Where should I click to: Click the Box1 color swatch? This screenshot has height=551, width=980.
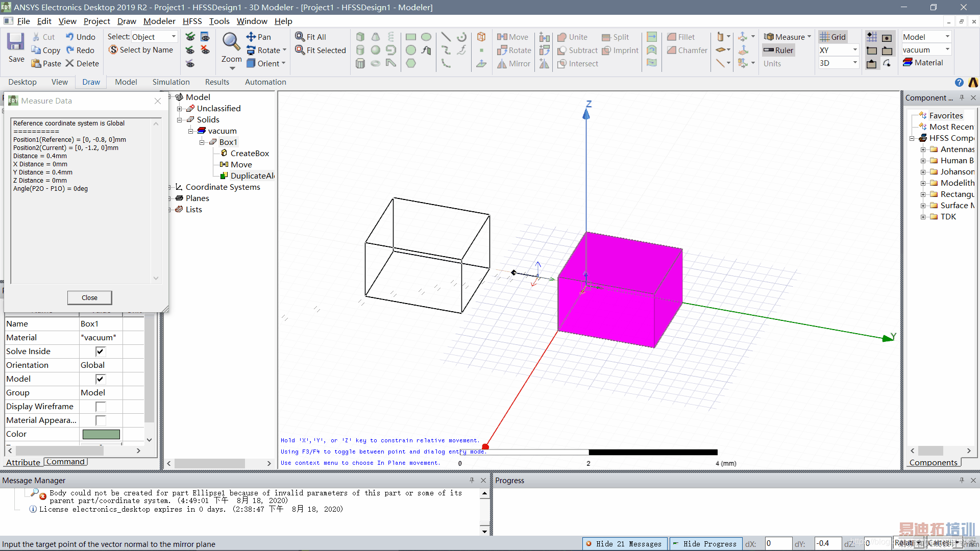101,434
